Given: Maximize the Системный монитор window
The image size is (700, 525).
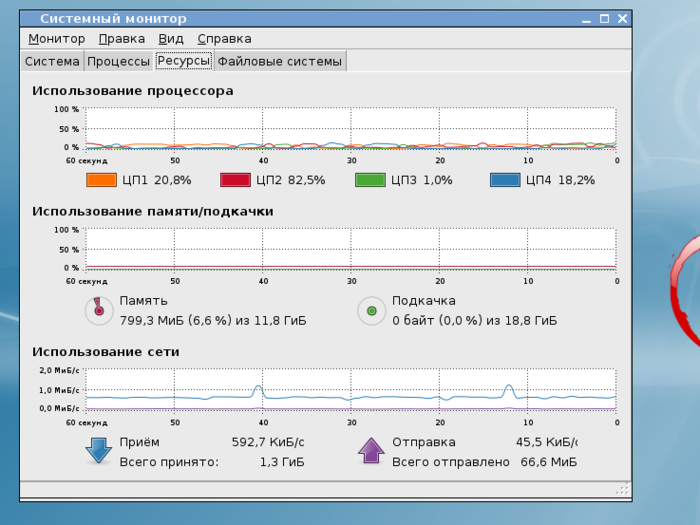Looking at the screenshot, I should pyautogui.click(x=604, y=19).
